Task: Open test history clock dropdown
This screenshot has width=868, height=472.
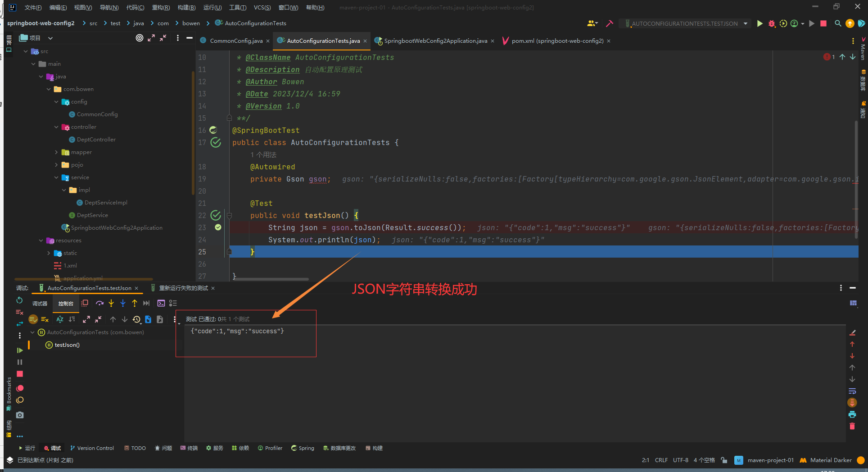Action: coord(137,319)
